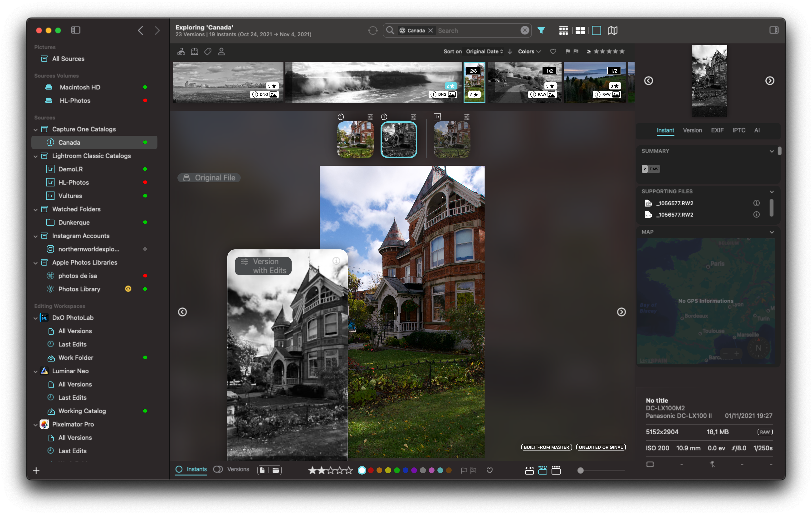Open info for first _1056577.RW2 file
This screenshot has width=812, height=515.
(x=757, y=203)
